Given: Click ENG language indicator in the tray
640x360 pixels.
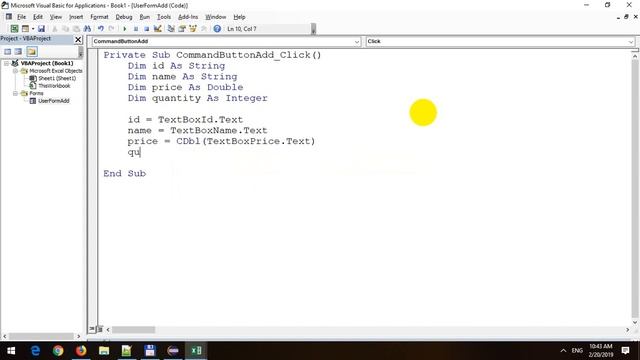Looking at the screenshot, I should [577, 351].
